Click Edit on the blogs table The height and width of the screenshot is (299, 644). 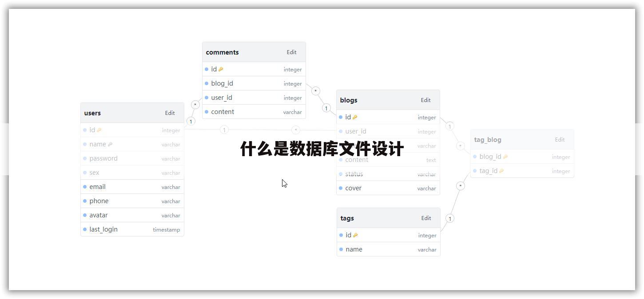click(x=425, y=100)
